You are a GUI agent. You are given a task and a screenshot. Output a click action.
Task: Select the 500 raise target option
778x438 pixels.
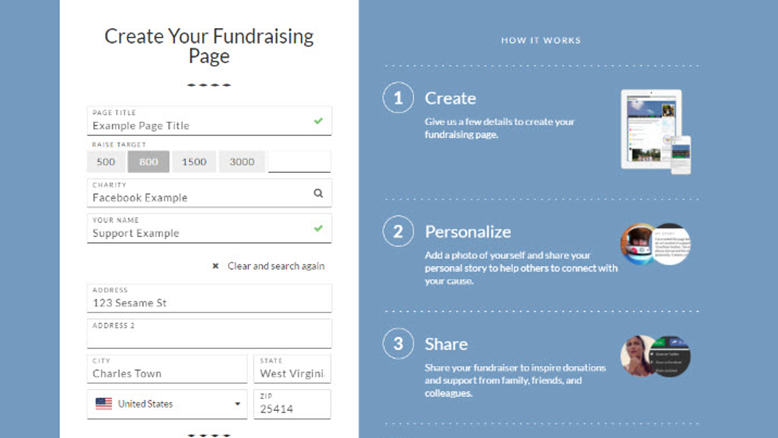coord(106,162)
